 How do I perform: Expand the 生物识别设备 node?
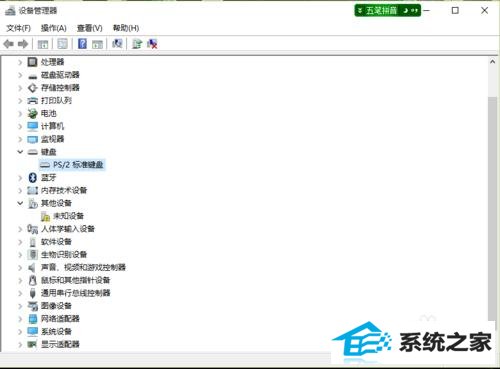pos(20,255)
